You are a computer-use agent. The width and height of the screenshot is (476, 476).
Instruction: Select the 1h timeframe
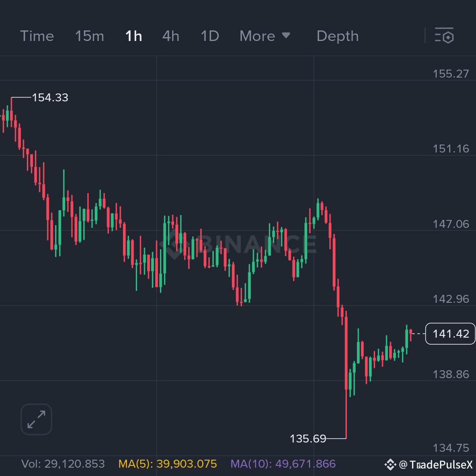point(134,36)
